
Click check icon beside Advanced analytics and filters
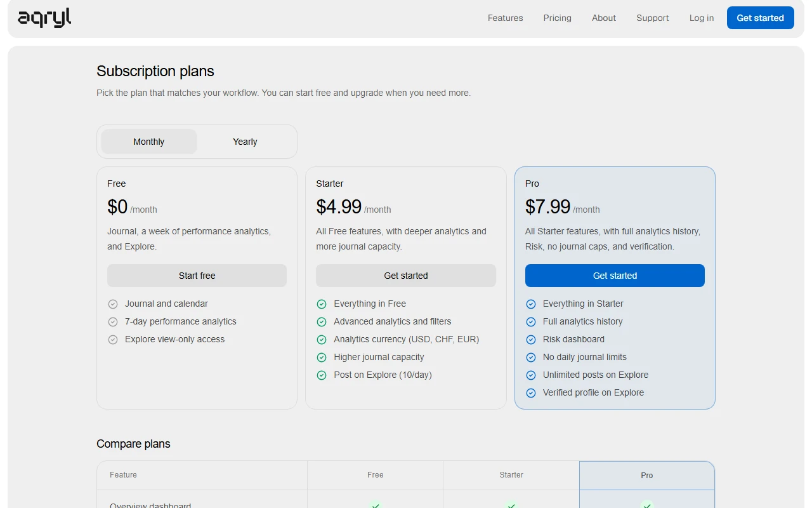click(x=322, y=322)
